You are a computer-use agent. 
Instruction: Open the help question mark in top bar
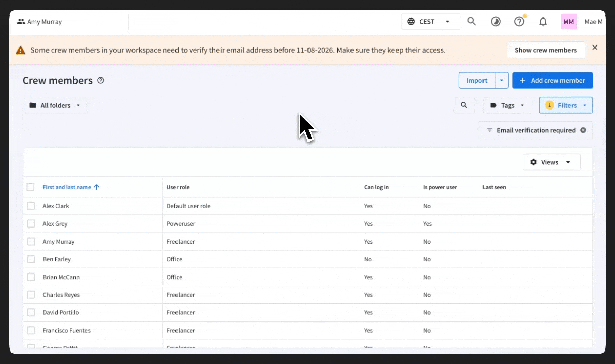[519, 22]
